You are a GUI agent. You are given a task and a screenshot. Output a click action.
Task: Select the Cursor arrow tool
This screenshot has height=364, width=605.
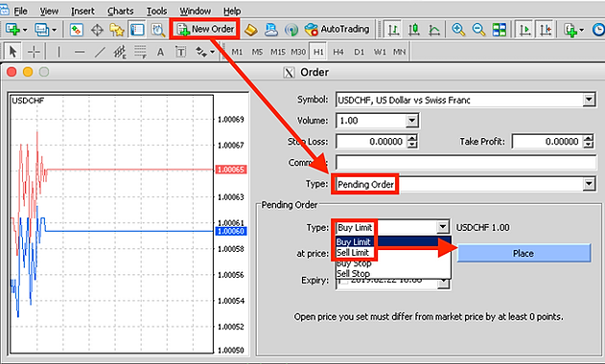[x=12, y=52]
